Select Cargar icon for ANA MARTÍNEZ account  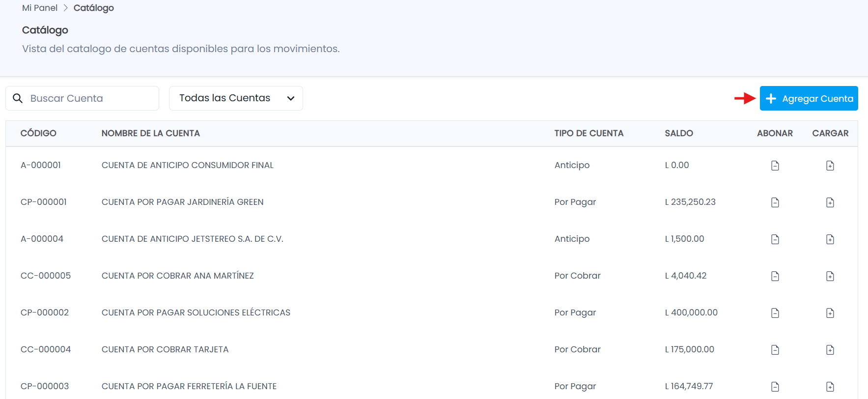pyautogui.click(x=830, y=276)
